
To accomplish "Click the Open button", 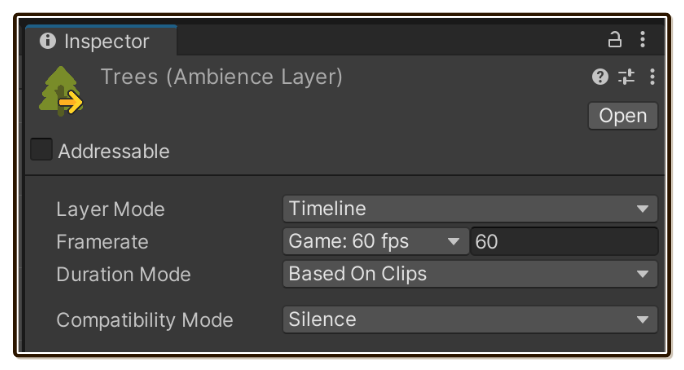I will point(622,116).
